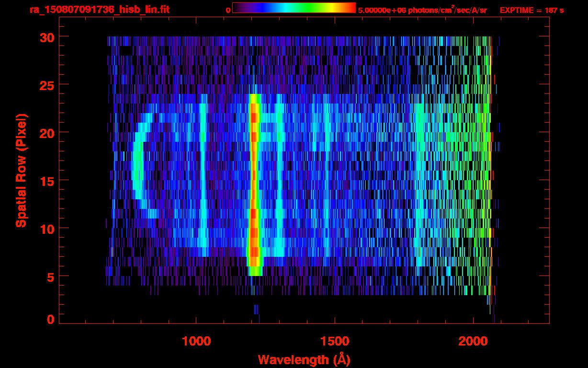Click the 5.00000e+06 photons/cm²/sec/Å/sr label
Viewport: 588px width, 368px height.
click(x=422, y=10)
